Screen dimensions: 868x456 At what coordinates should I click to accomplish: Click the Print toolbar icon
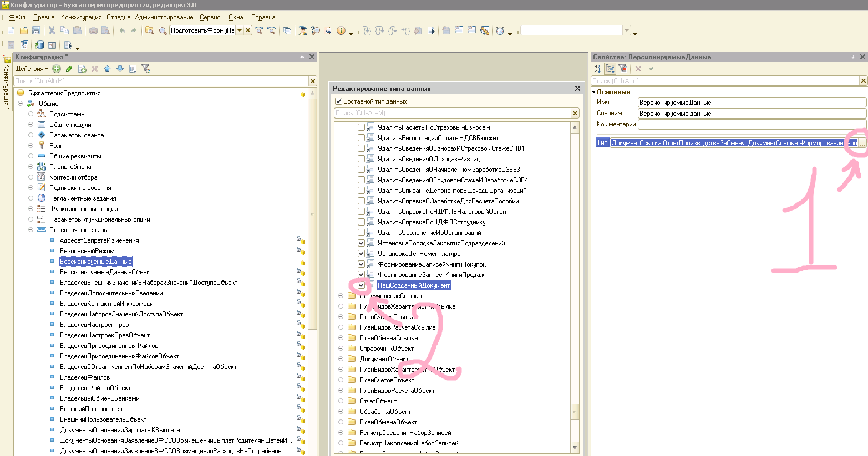point(93,30)
